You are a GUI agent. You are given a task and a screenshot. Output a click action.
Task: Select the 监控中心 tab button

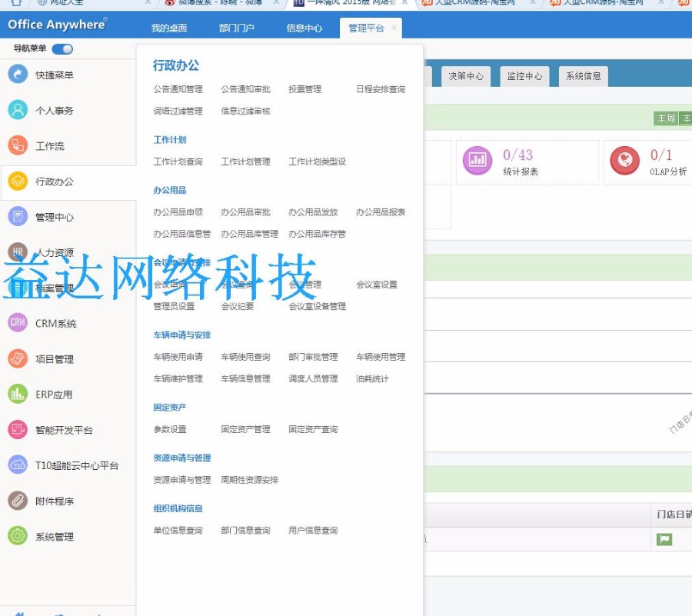[524, 76]
